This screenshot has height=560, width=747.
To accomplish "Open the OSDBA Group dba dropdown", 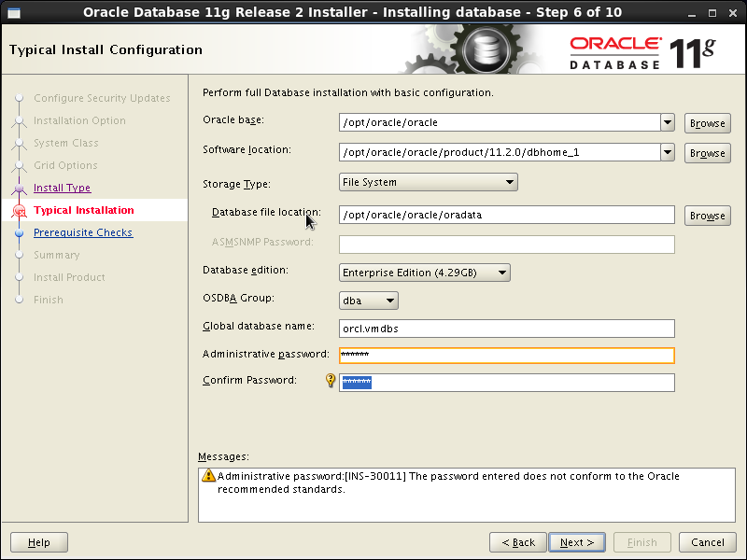I will click(x=368, y=301).
